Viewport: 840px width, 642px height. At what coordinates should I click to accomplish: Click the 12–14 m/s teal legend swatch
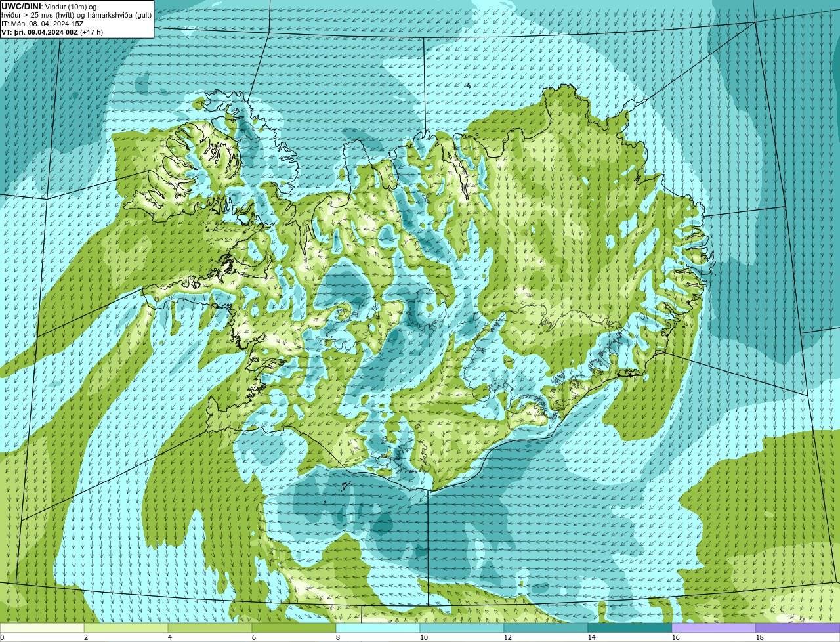(546, 628)
